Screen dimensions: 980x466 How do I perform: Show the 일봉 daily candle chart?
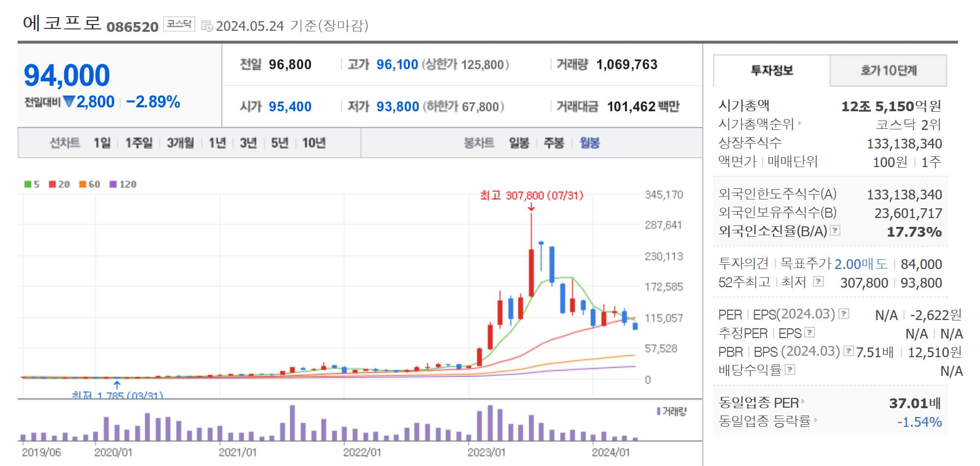coord(519,143)
